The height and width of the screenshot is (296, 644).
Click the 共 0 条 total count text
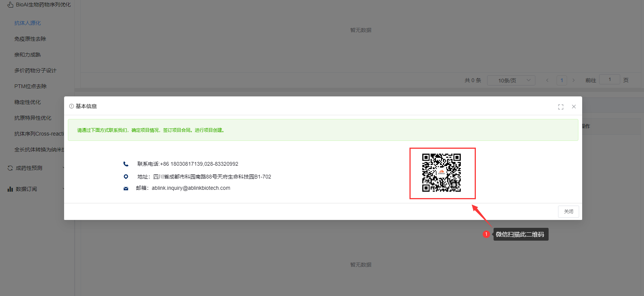[473, 80]
